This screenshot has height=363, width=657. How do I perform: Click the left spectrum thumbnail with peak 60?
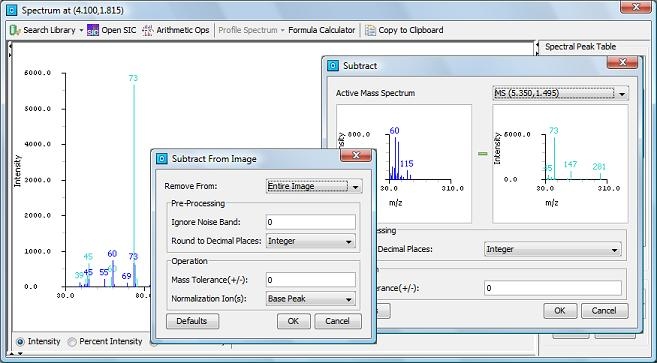tap(404, 164)
